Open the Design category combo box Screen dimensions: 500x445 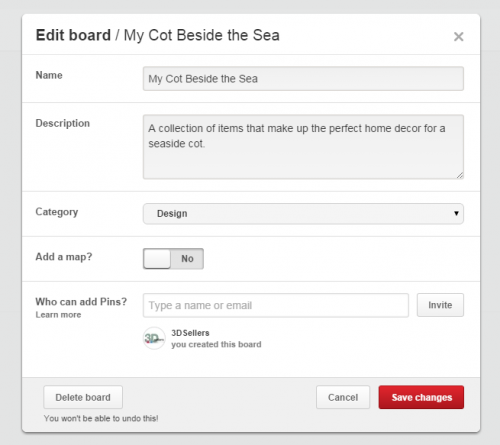coord(303,214)
